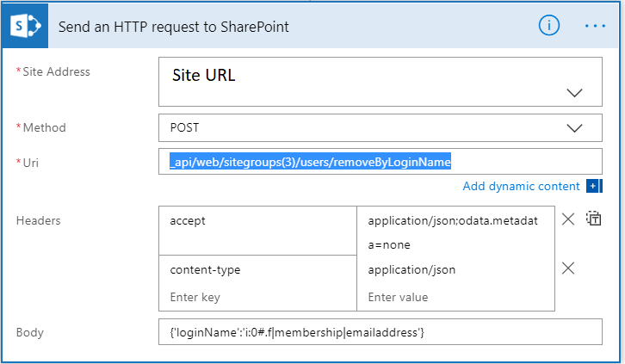Click the empty Enter value field
625x364 pixels.
tap(455, 297)
